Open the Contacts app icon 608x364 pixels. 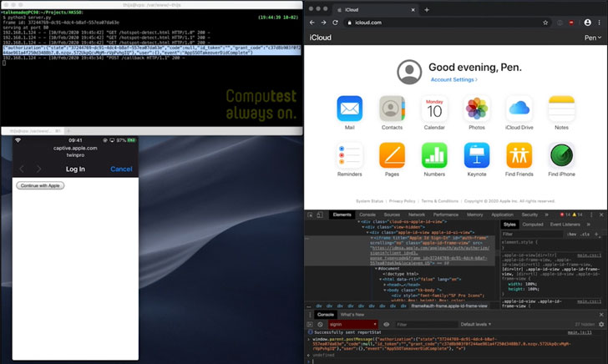point(392,109)
